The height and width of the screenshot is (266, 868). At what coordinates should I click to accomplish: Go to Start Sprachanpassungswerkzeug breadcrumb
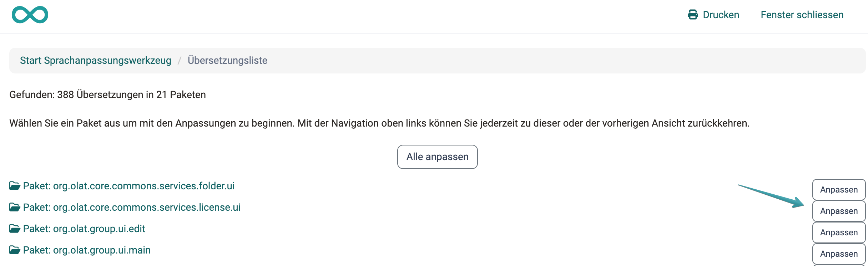tap(96, 60)
